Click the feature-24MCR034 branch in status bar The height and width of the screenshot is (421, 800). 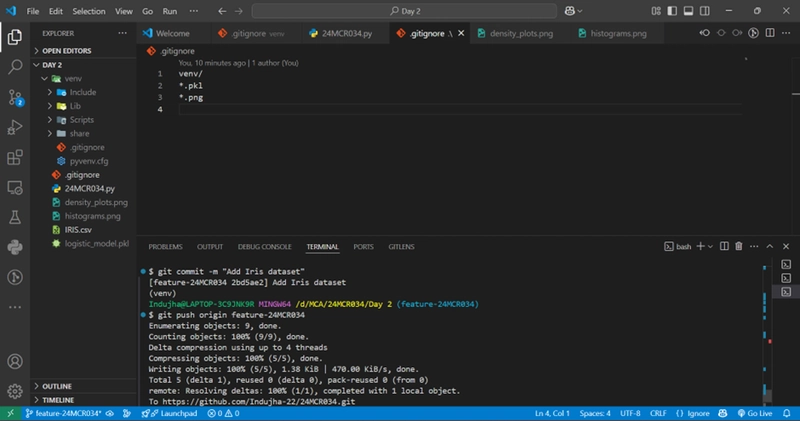(x=63, y=413)
